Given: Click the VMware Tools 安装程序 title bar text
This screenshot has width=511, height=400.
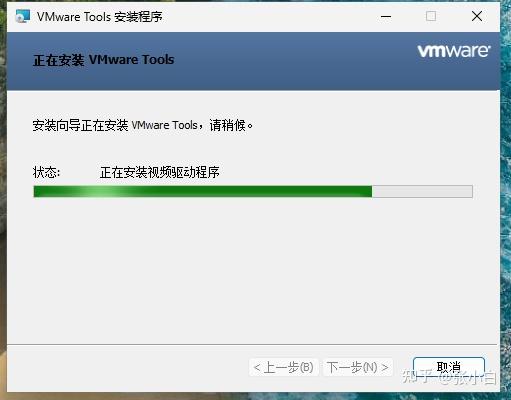Looking at the screenshot, I should [100, 16].
